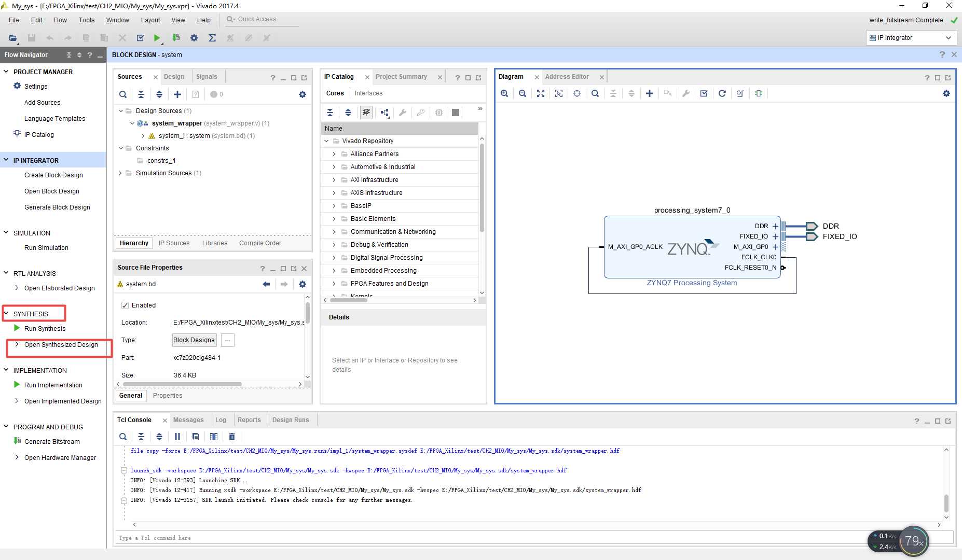Open Settings gear in the main toolbar

[x=194, y=38]
